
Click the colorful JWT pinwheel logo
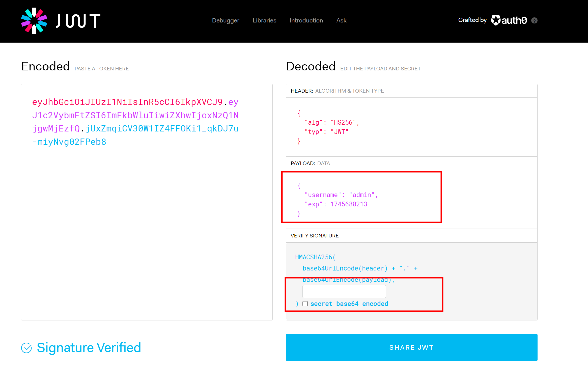34,21
